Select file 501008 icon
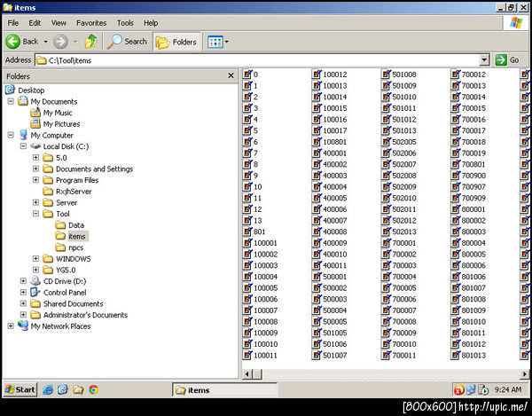 click(386, 74)
